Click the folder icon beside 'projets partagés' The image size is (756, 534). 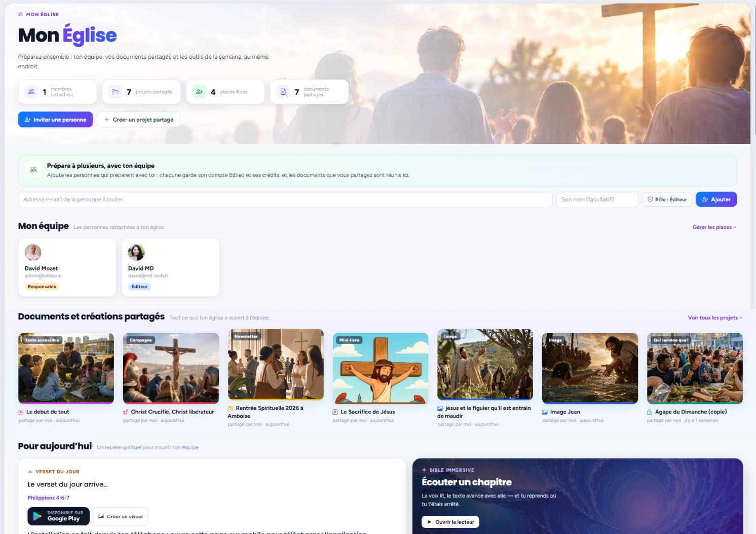point(116,92)
